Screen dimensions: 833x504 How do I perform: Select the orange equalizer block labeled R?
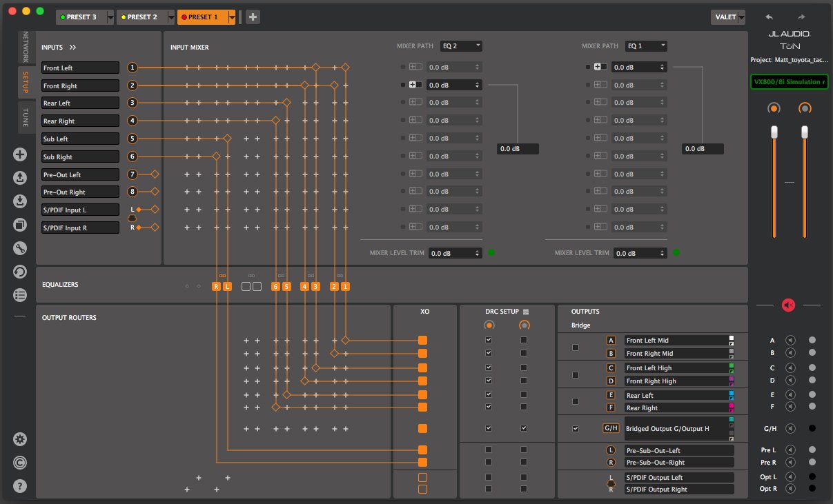coord(217,286)
